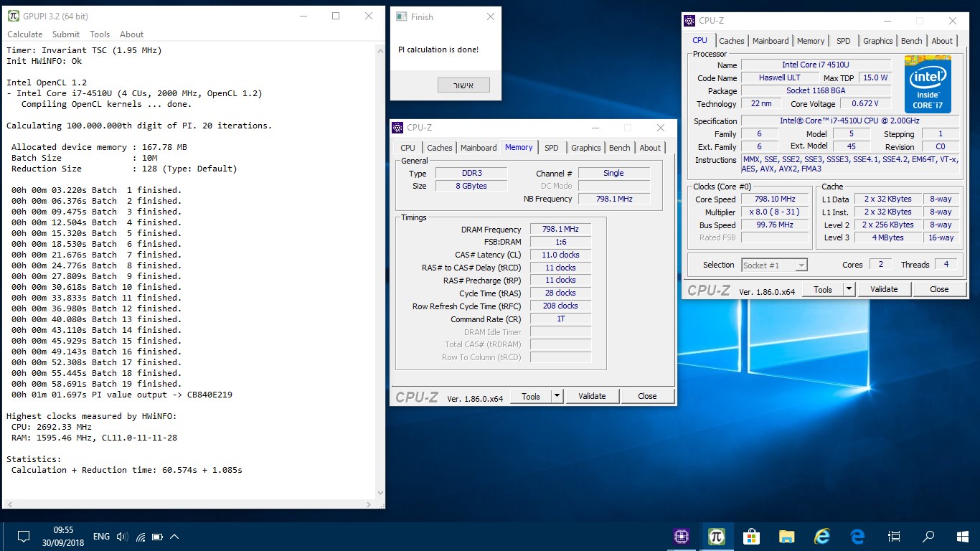Open the Calculate menu in GPUPI
Viewport: 980px width, 551px height.
25,34
